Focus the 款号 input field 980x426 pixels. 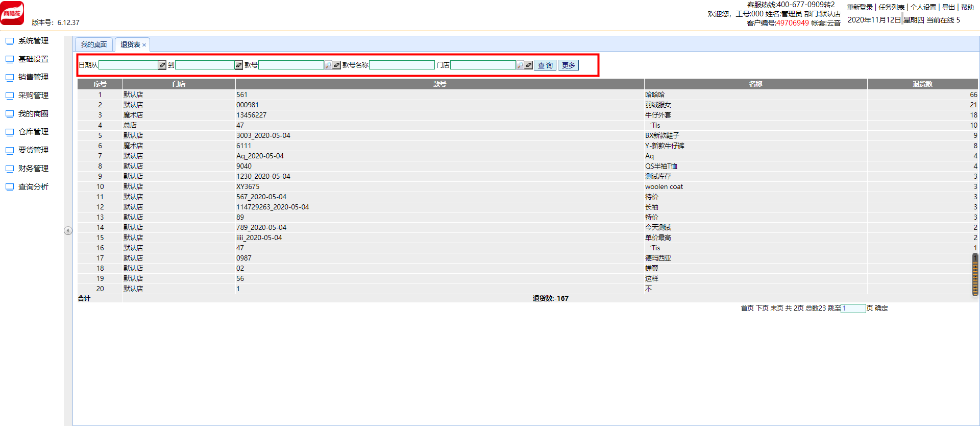tap(291, 65)
